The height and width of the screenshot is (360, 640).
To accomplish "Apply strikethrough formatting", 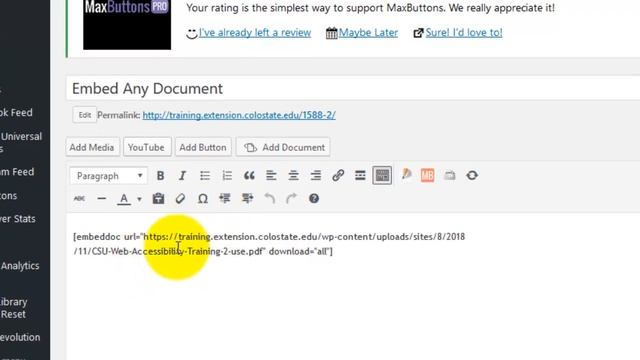I will click(x=79, y=199).
